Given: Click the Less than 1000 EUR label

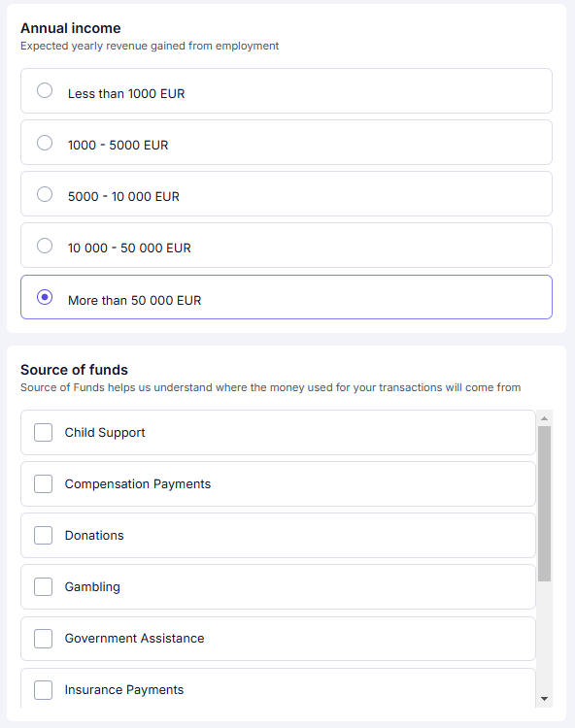Looking at the screenshot, I should coord(126,94).
